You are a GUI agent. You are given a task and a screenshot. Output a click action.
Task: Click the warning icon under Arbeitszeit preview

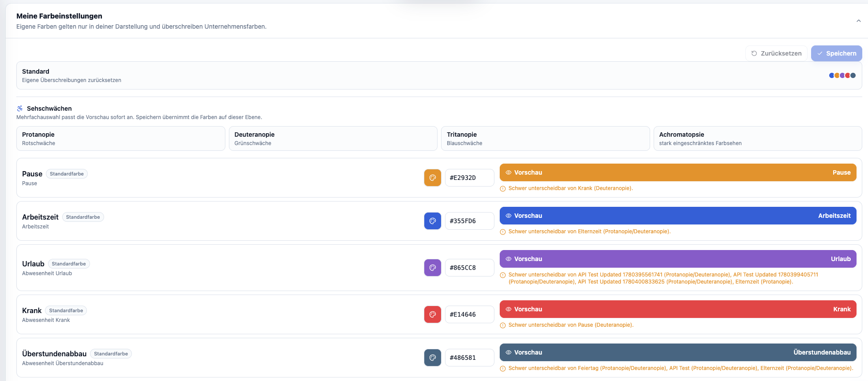[x=503, y=232]
